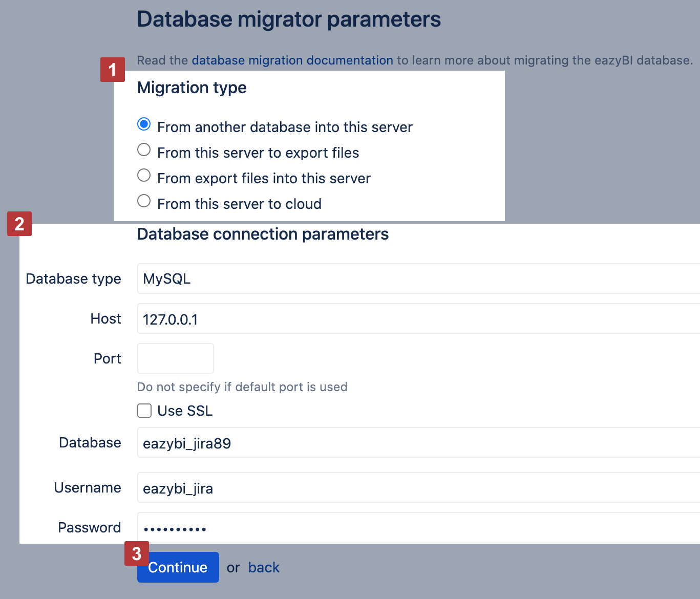The image size is (700, 599).
Task: Pick 'From this server to cloud' option
Action: [144, 201]
